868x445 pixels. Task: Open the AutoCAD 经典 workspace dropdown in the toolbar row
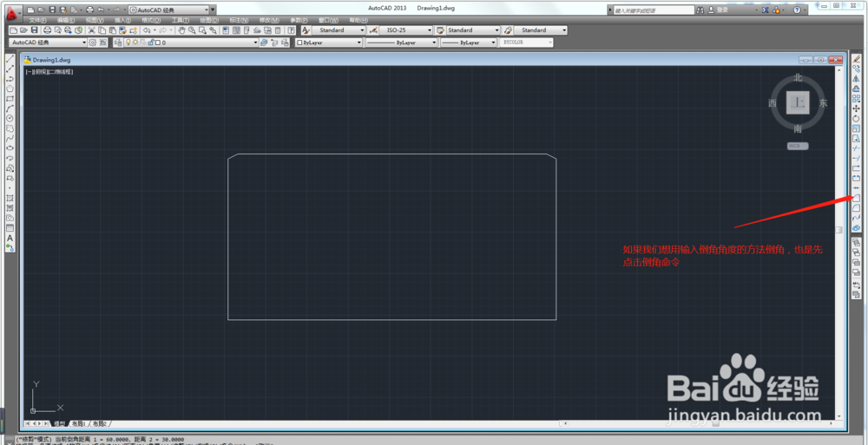click(48, 43)
